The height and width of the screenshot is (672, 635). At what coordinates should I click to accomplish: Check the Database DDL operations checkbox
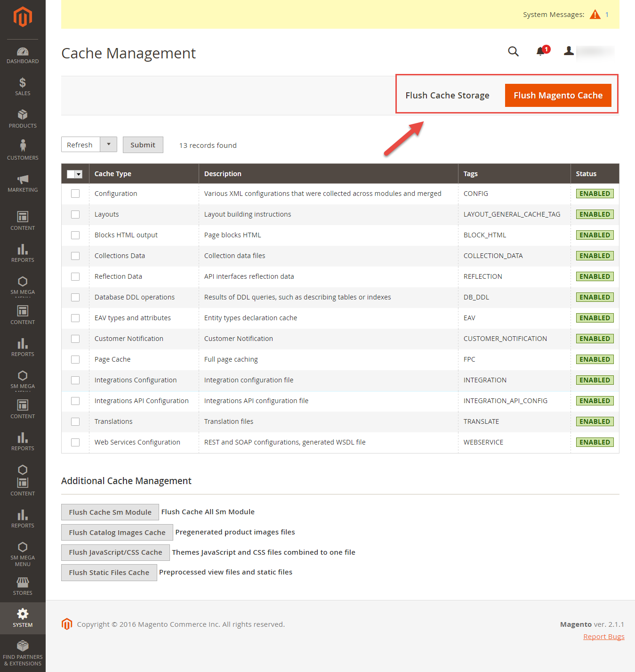point(75,297)
